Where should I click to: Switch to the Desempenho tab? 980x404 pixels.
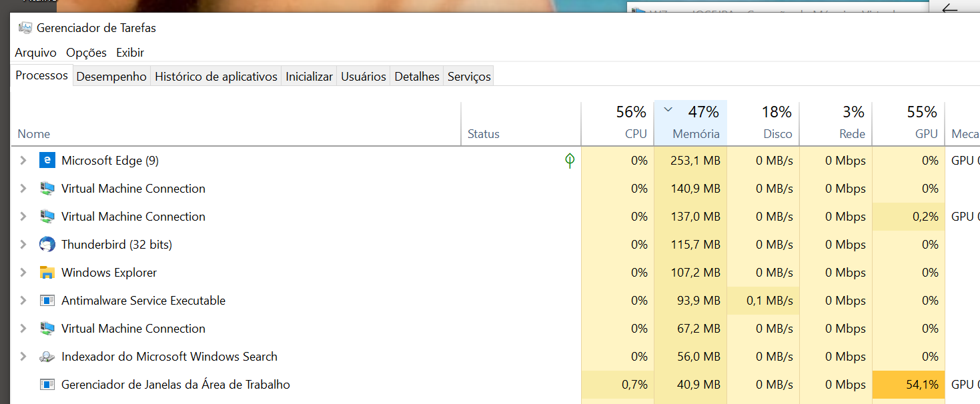coord(111,77)
